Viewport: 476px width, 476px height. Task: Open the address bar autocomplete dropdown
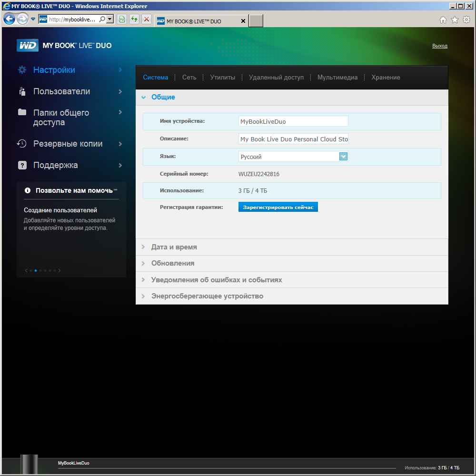[x=110, y=19]
